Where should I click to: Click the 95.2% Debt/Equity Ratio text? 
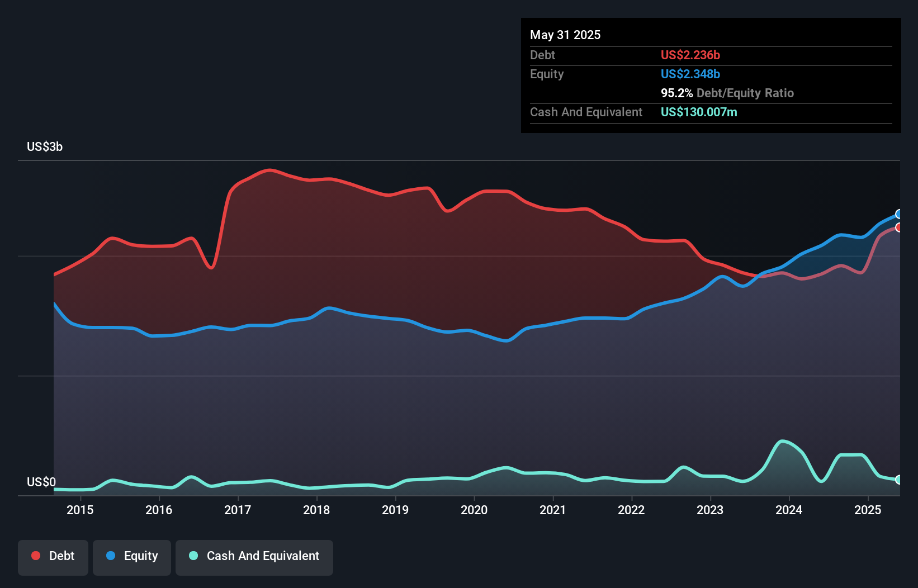tap(727, 93)
